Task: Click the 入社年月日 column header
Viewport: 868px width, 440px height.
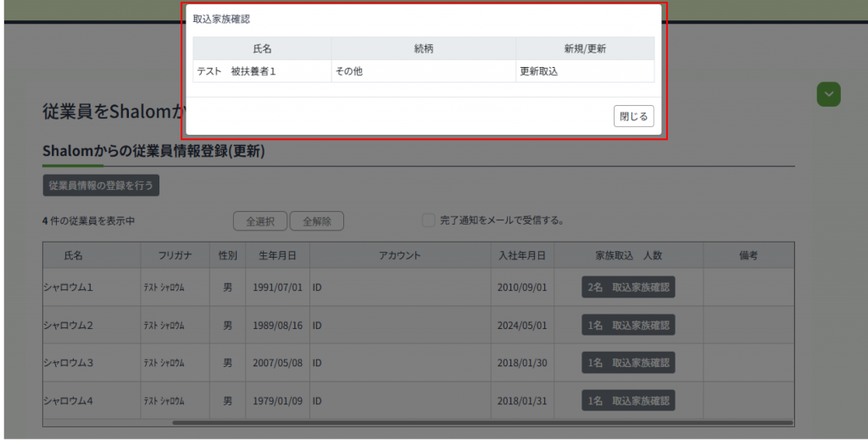Action: [x=522, y=255]
